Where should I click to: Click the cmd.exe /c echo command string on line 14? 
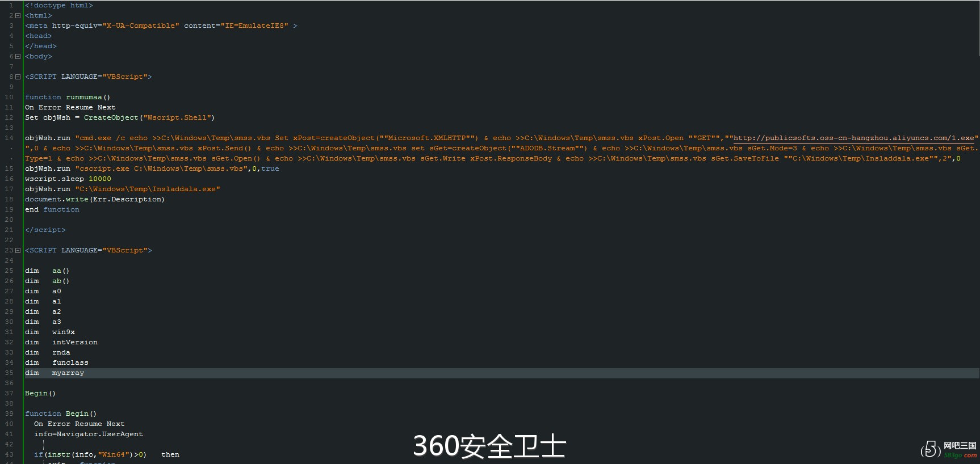click(501, 148)
